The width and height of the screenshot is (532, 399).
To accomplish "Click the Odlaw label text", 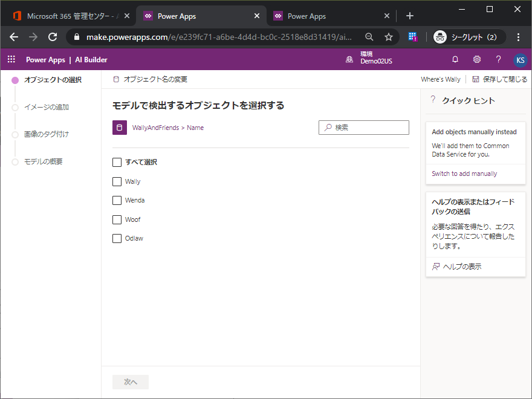I will (x=134, y=238).
